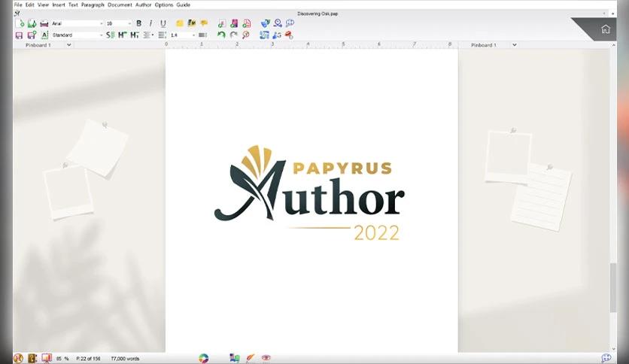Click the '77,000 words' counter

click(125, 359)
